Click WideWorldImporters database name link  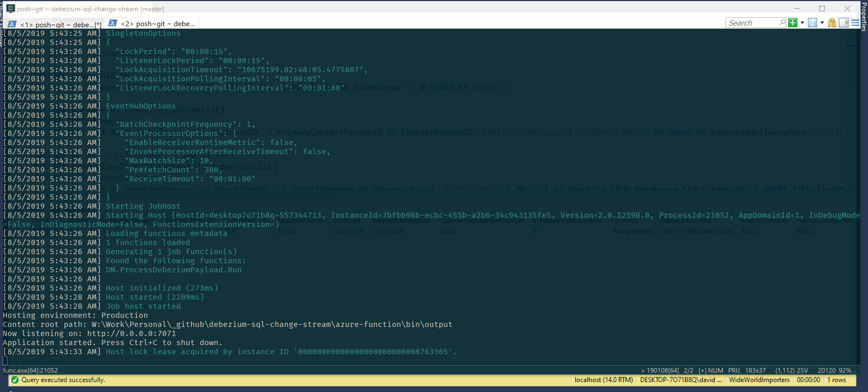click(758, 379)
